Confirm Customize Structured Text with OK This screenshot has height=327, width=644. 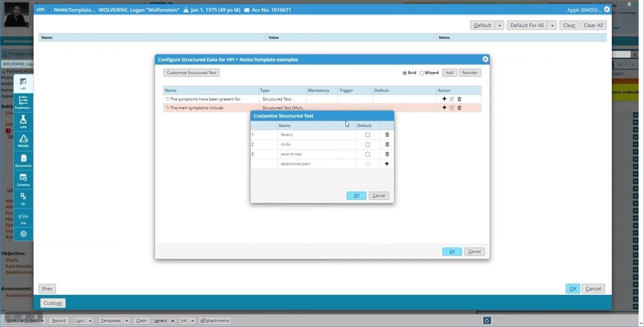356,196
